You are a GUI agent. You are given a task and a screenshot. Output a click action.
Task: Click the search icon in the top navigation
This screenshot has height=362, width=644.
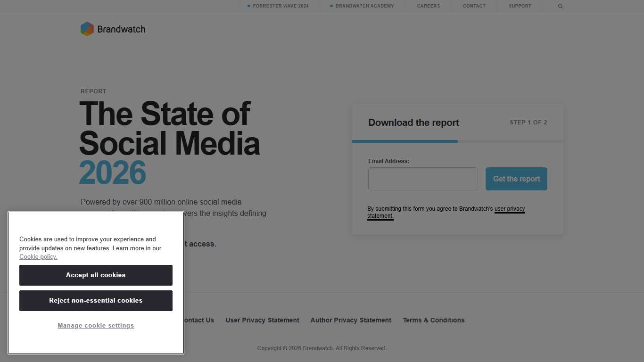coord(560,6)
